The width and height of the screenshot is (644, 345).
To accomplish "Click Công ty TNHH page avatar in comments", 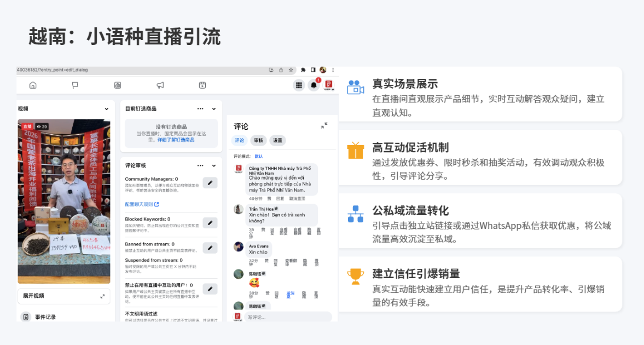I will pyautogui.click(x=239, y=169).
